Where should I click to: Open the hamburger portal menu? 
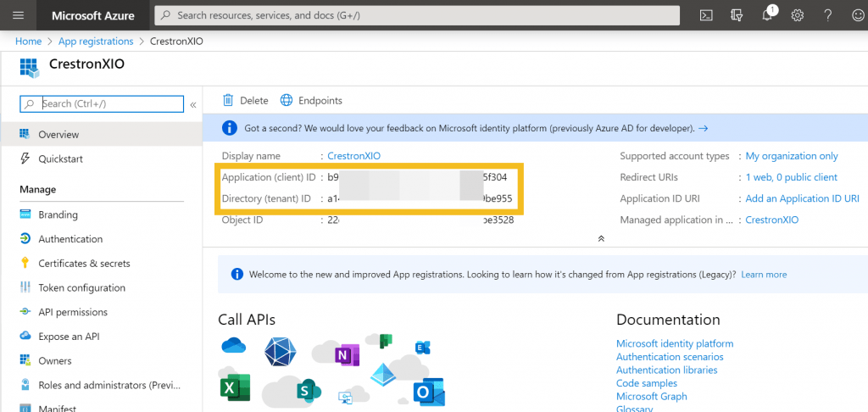(x=19, y=15)
